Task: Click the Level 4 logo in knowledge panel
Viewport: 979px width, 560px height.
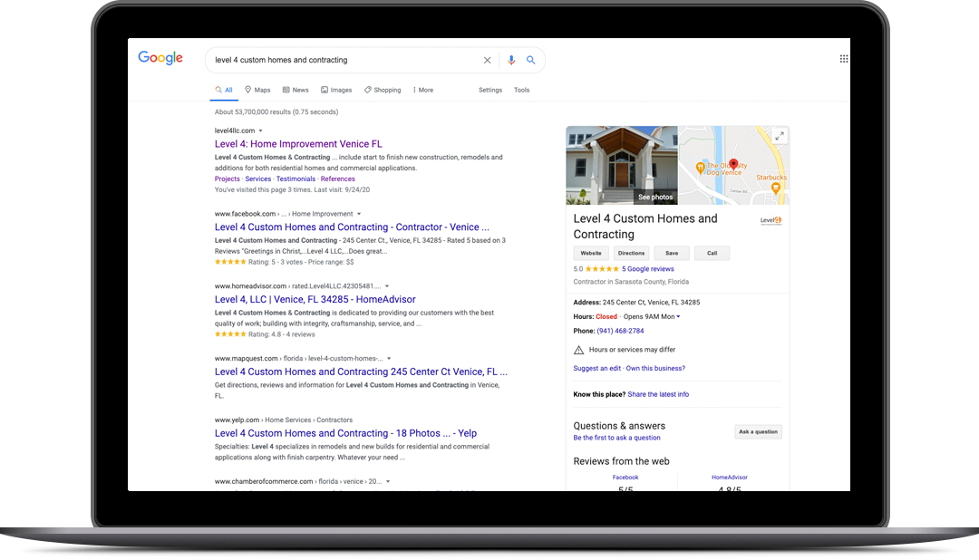Action: click(771, 220)
